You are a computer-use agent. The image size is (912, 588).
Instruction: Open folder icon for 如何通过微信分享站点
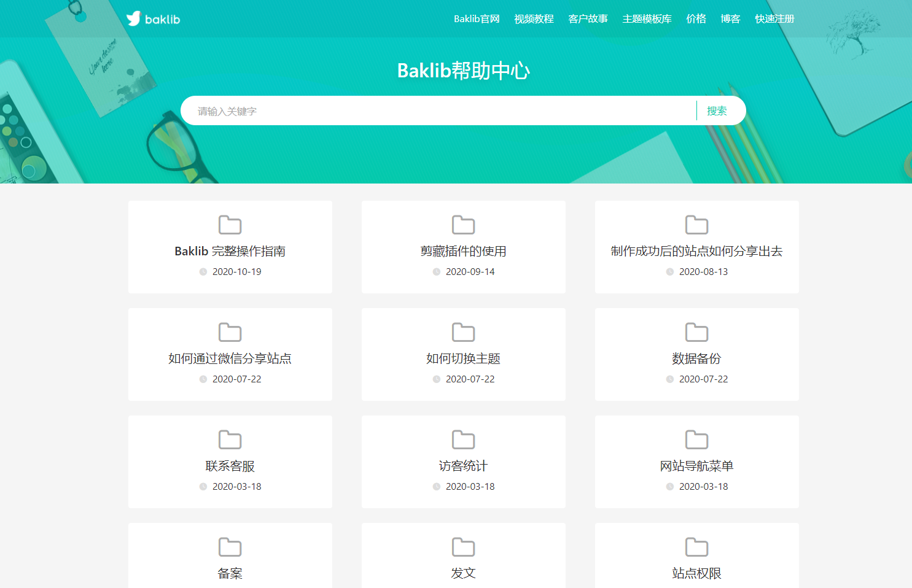point(230,332)
